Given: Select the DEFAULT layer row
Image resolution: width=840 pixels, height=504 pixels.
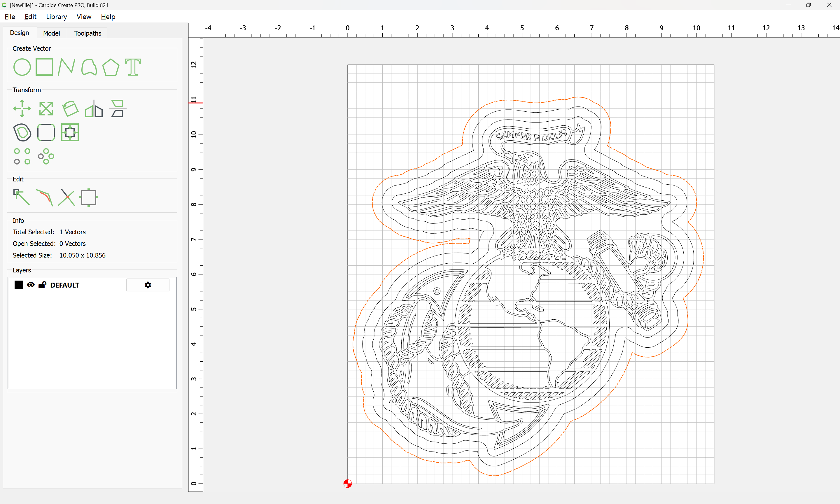Looking at the screenshot, I should 92,285.
